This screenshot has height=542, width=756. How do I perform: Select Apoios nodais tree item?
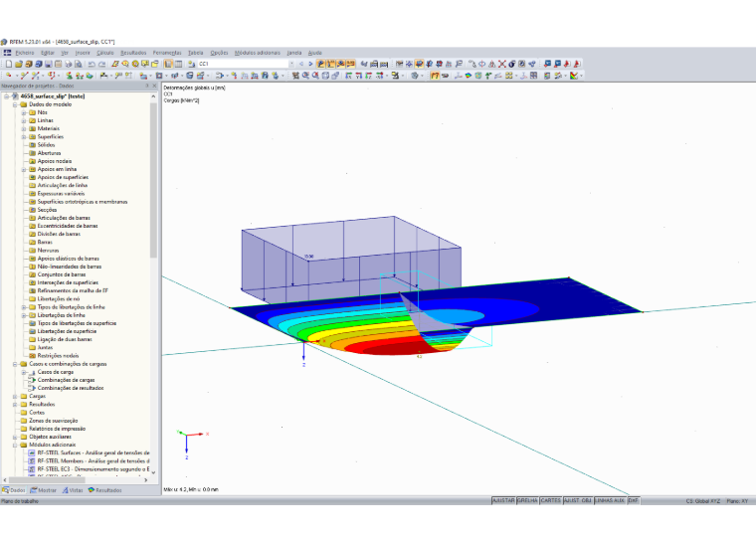55,161
